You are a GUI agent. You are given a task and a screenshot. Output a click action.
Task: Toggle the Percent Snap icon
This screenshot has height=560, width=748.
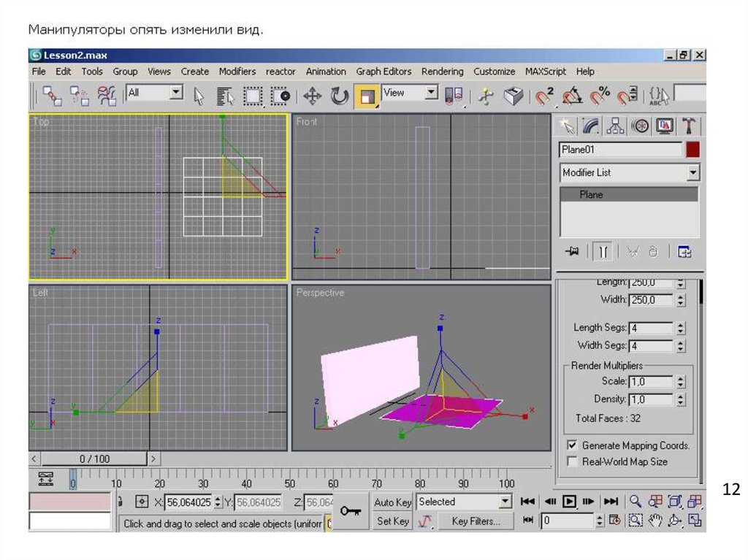point(600,96)
